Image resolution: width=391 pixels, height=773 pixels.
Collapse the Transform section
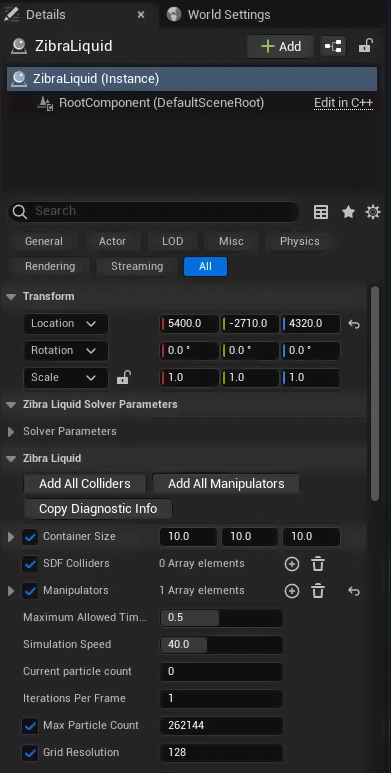pos(11,297)
